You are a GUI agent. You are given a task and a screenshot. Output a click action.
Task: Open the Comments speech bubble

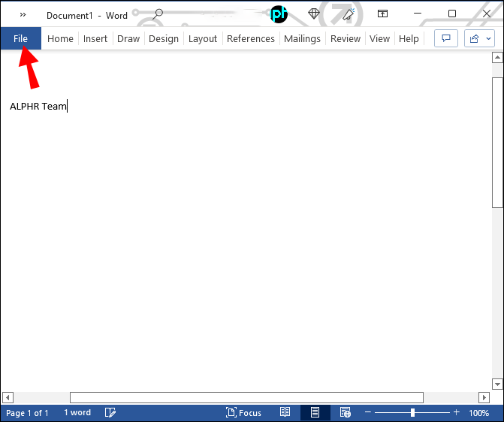coord(446,38)
